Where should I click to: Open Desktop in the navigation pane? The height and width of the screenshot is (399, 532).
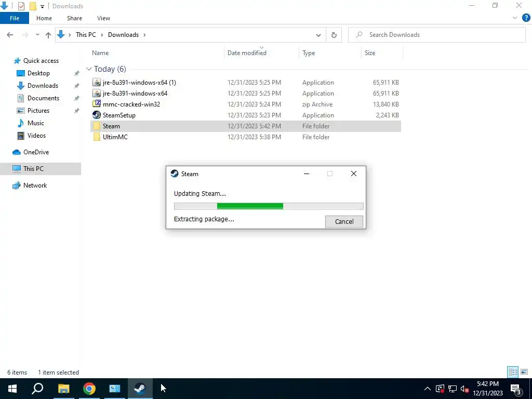(38, 73)
